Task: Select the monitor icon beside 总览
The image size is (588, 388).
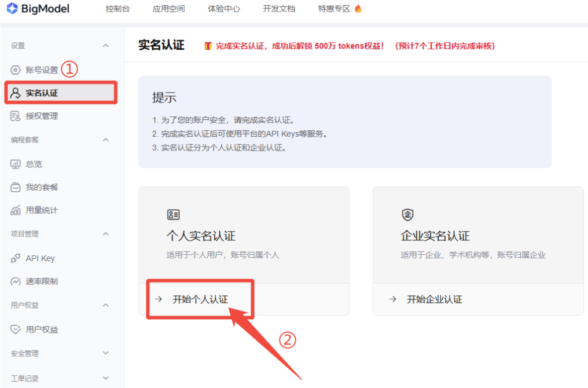Action: coord(16,164)
